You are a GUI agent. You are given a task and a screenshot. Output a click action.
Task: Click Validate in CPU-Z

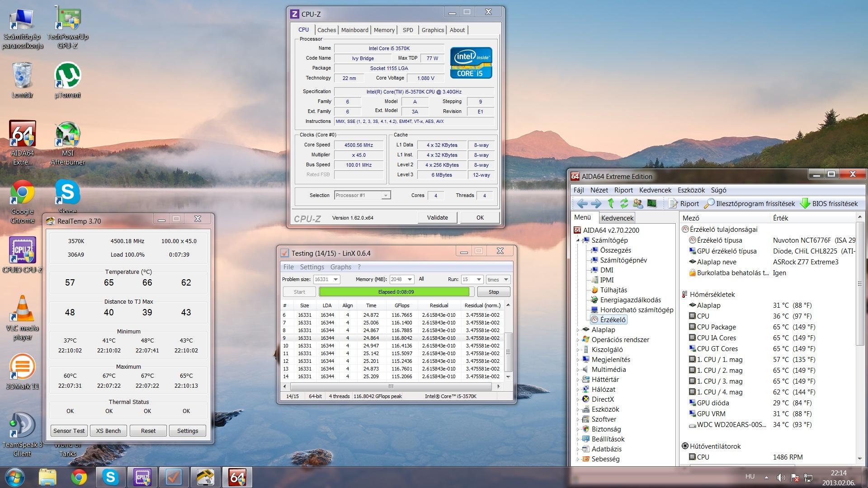[438, 217]
